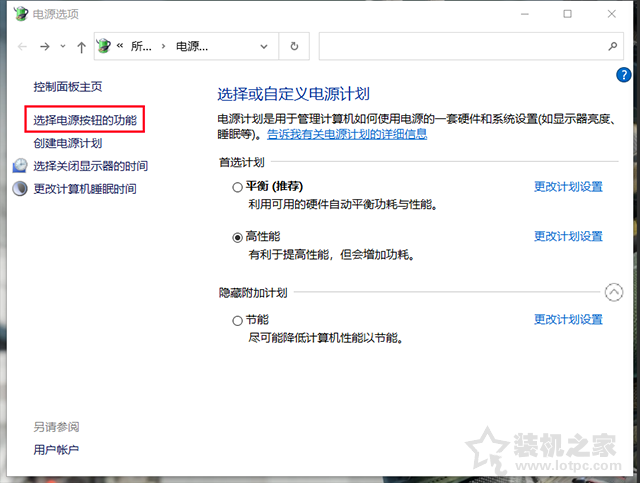Refresh the Power Options page
Screen dimensions: 640x483
pyautogui.click(x=294, y=46)
